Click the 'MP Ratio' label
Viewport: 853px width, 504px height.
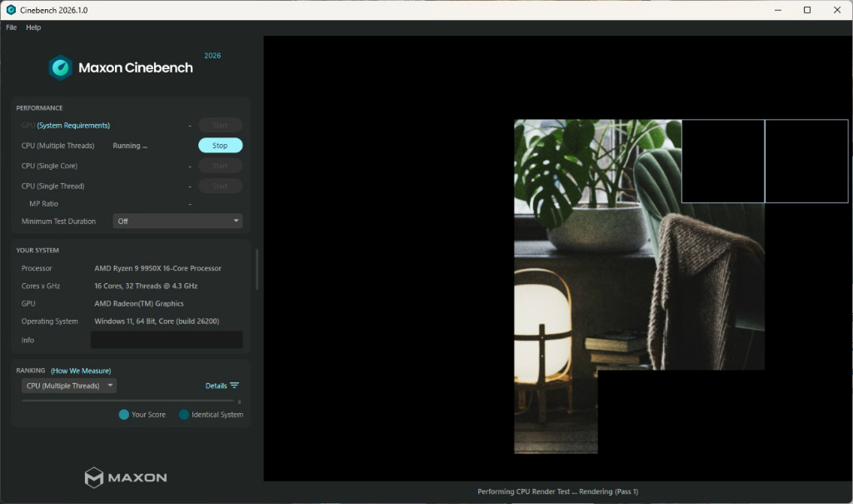[x=43, y=203]
